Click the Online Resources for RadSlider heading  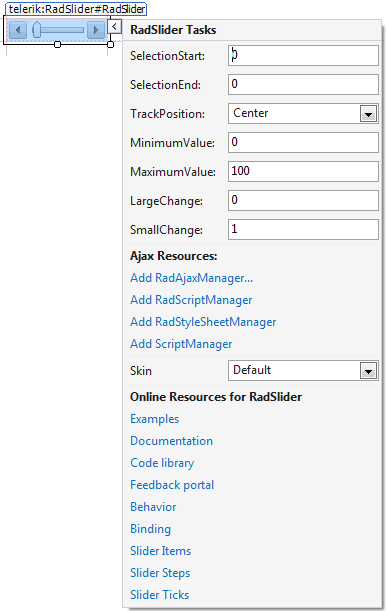click(x=216, y=397)
